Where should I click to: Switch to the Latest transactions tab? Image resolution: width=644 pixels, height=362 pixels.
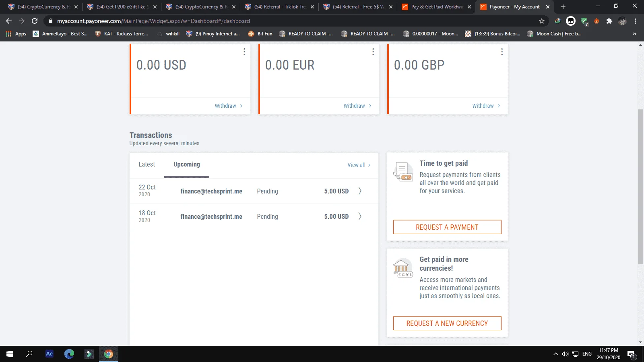pos(147,165)
